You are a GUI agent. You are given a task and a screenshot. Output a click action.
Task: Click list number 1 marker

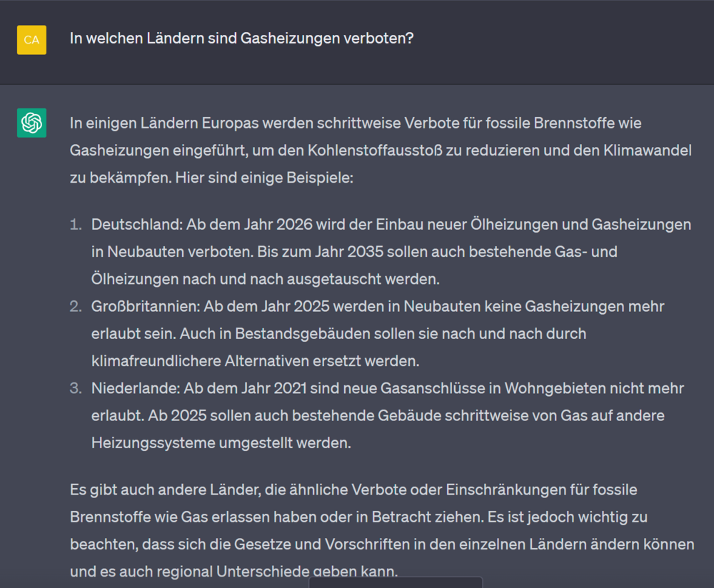(76, 225)
